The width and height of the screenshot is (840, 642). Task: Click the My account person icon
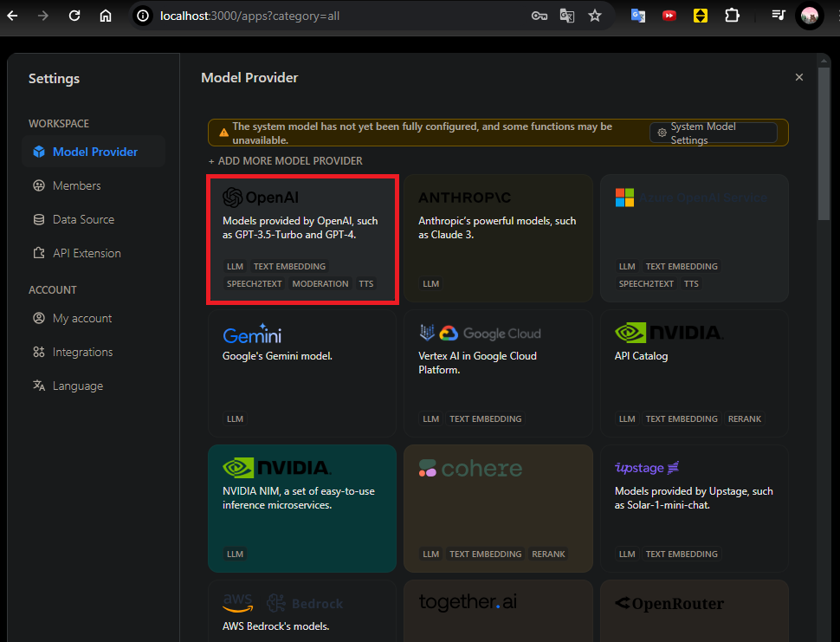pos(39,318)
